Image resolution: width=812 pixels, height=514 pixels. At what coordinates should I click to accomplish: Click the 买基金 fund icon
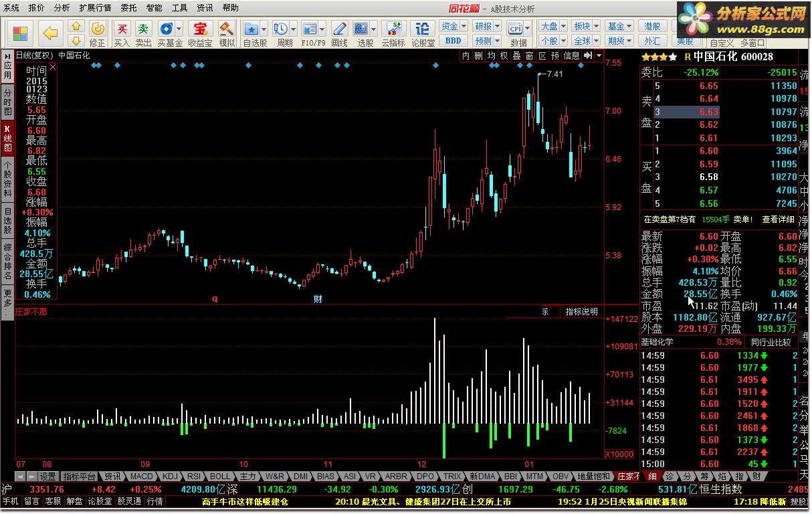(x=165, y=29)
